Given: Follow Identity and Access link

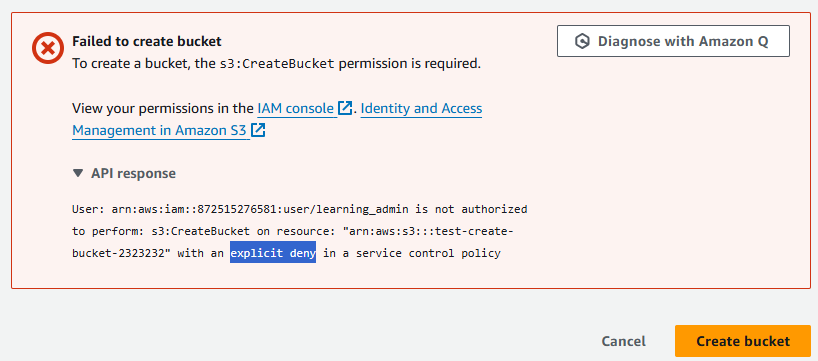Looking at the screenshot, I should click(421, 109).
